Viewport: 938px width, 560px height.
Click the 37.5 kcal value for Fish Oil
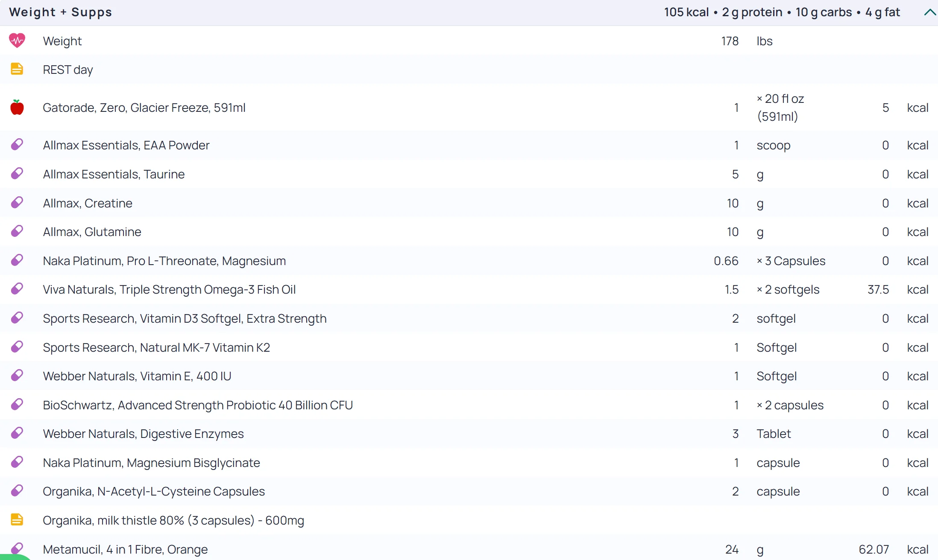click(x=878, y=289)
